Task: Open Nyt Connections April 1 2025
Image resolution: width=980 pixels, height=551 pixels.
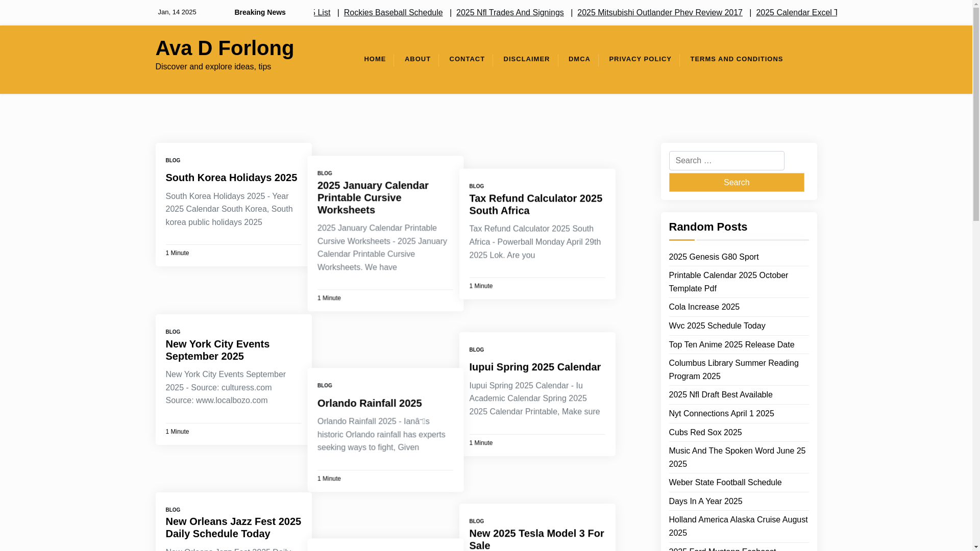Action: coord(721,414)
